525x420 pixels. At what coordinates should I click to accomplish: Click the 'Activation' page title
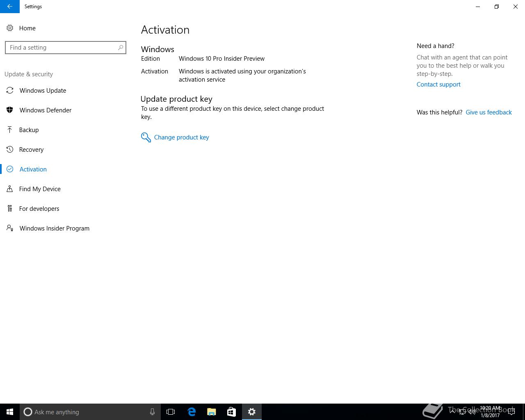165,30
